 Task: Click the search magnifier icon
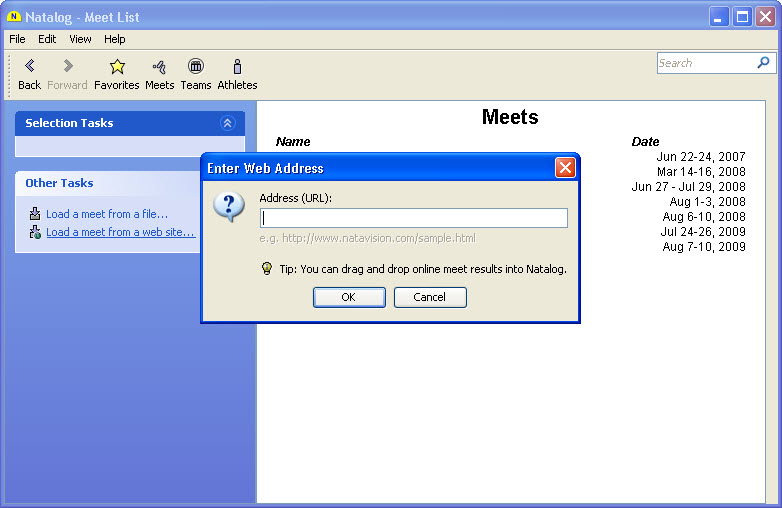764,63
